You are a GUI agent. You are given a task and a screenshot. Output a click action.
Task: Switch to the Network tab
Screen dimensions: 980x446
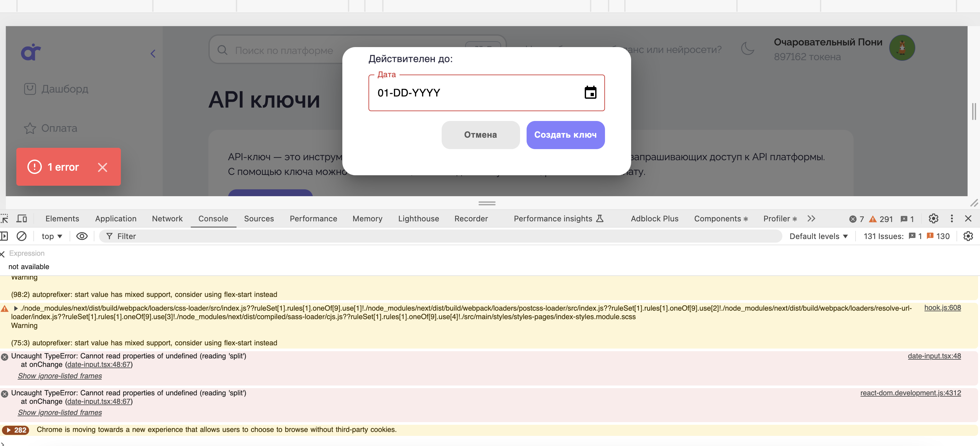[167, 219]
